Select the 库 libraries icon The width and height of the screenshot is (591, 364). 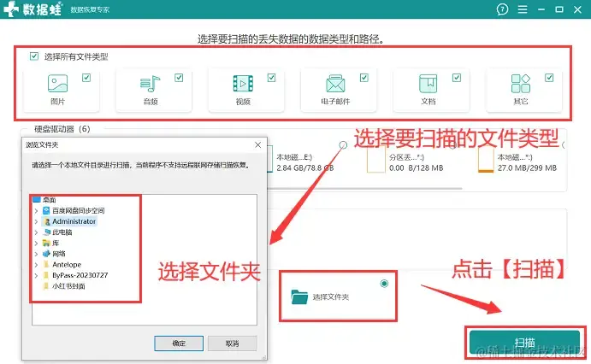(x=46, y=243)
